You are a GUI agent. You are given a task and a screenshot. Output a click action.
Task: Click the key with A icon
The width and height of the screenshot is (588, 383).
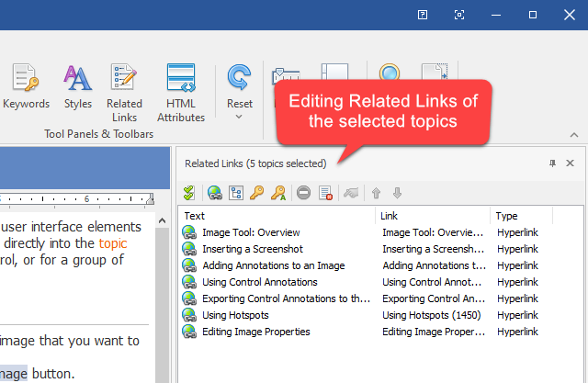click(278, 193)
